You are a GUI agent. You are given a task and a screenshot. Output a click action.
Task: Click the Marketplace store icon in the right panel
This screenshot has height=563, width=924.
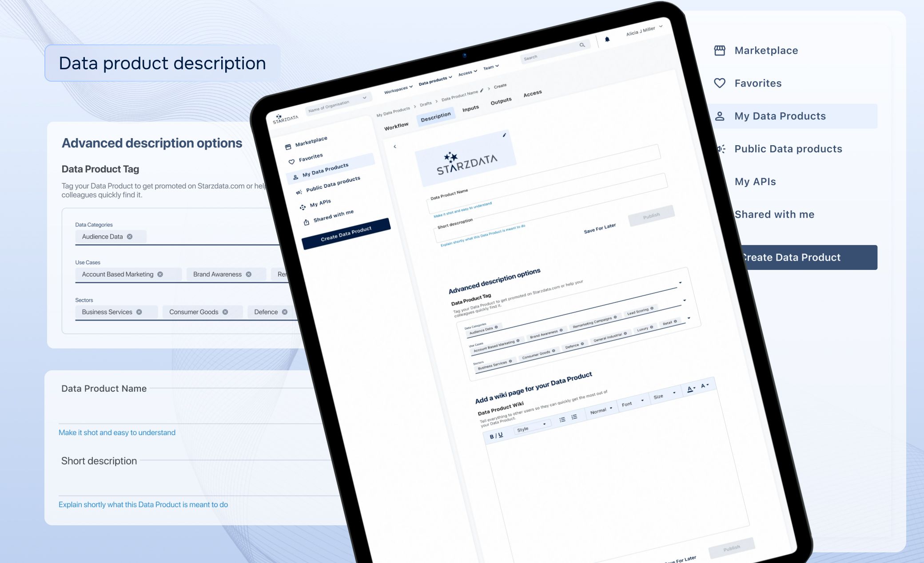(x=720, y=51)
